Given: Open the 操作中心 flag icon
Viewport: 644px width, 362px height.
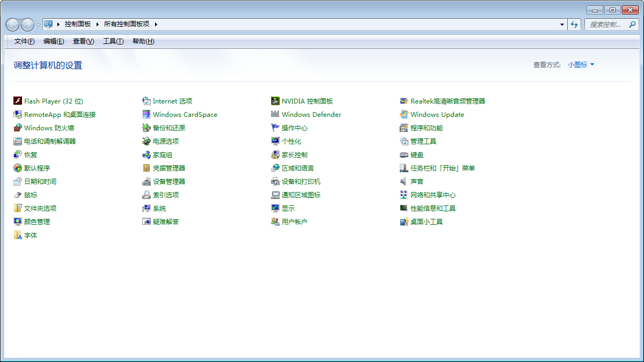Looking at the screenshot, I should (275, 128).
